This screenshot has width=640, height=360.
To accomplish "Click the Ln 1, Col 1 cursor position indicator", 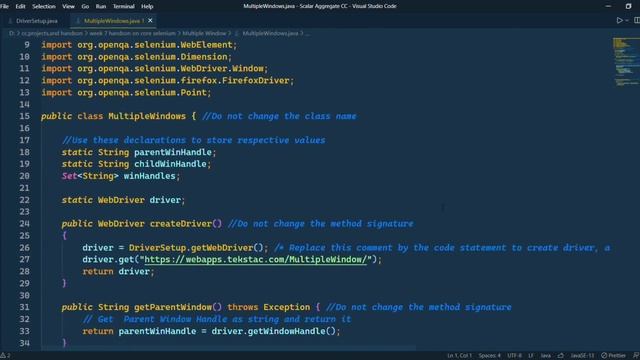I will [x=459, y=356].
